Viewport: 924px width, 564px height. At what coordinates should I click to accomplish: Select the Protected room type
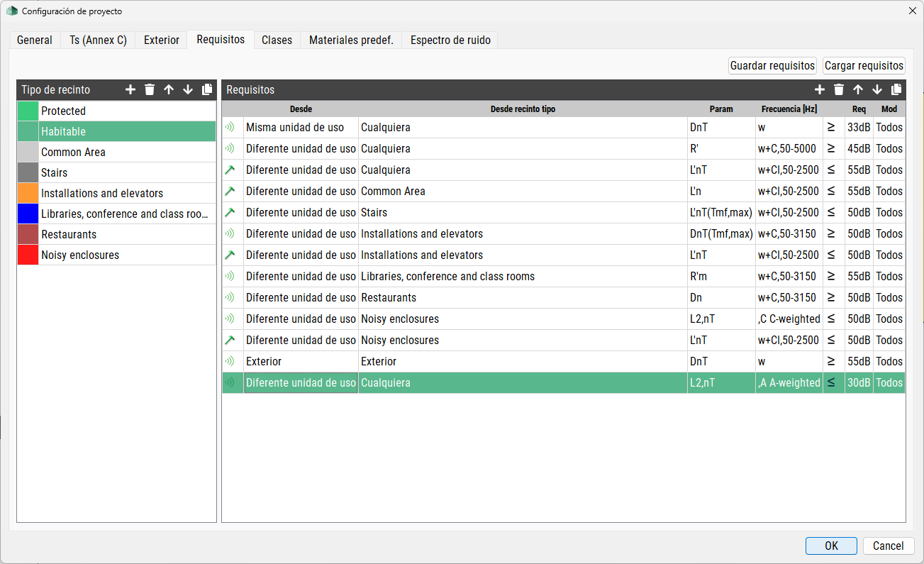coord(127,111)
